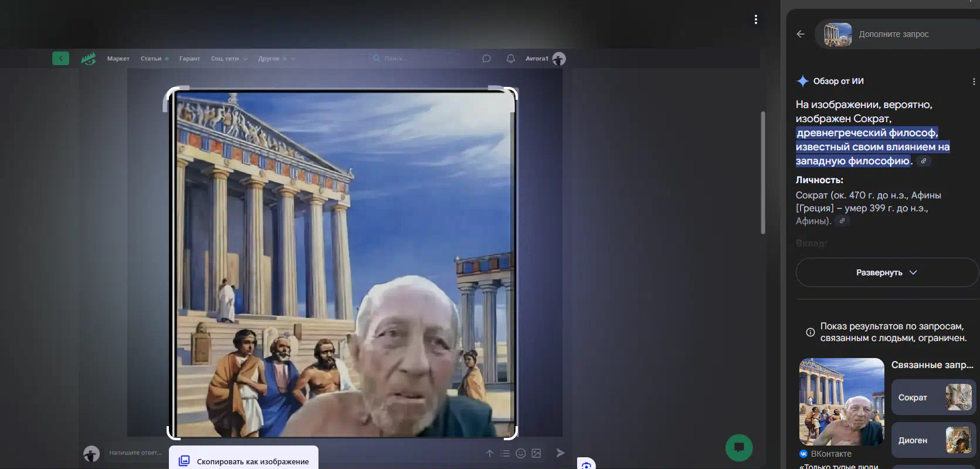Click the highlighted text 'древнегреческий философ'
Screen dimensions: 980x469
click(867, 133)
